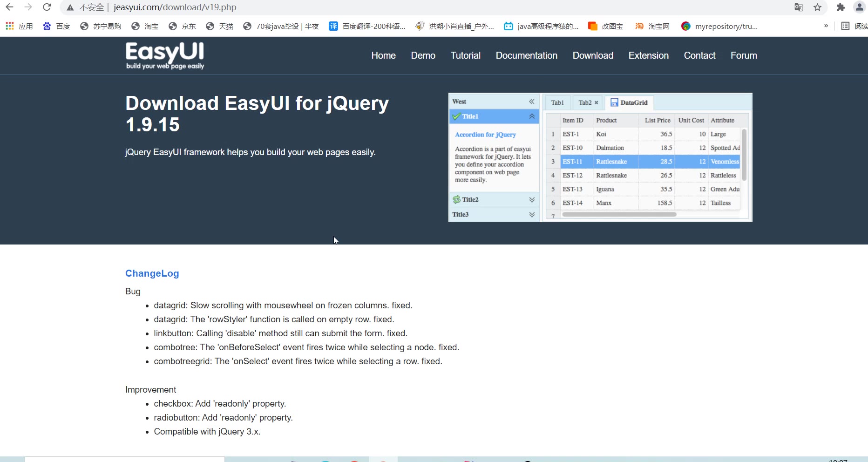Viewport: 868px width, 462px height.
Task: Expand the Title2 accordion section
Action: pos(531,200)
